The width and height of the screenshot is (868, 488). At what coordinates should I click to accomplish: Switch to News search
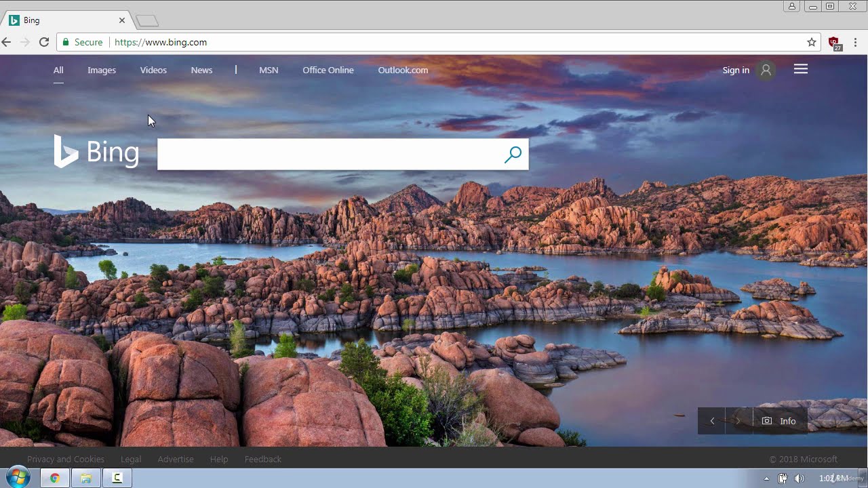coord(201,70)
